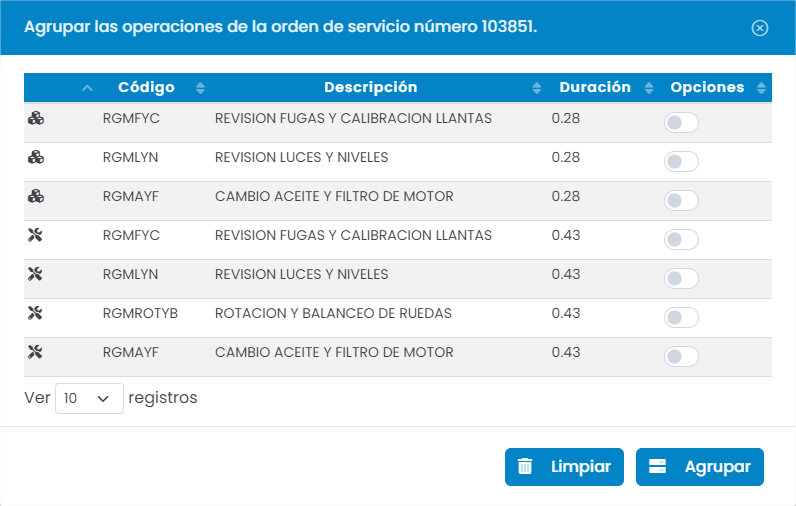This screenshot has width=796, height=506.
Task: Click the cubes icon in the 0.28 RGMLYN row
Action: 36,157
